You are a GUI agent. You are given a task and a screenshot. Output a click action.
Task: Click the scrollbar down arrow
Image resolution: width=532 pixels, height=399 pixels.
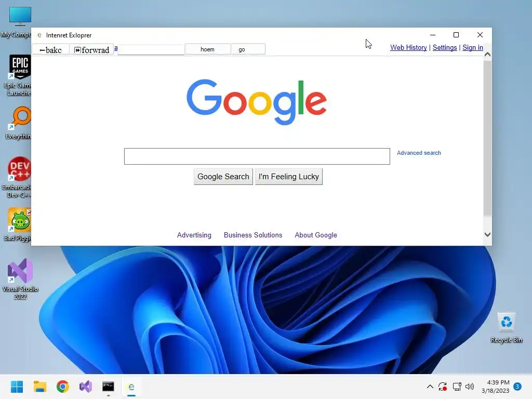click(x=487, y=234)
